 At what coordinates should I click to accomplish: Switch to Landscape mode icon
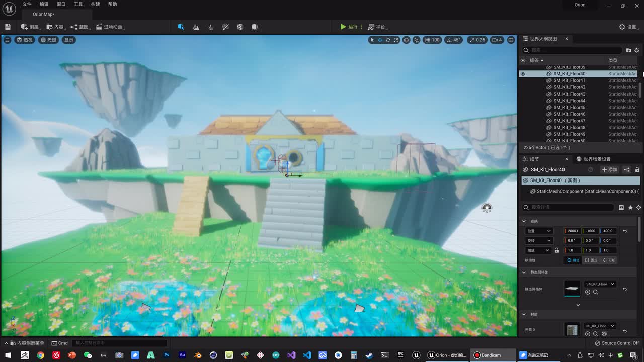click(x=196, y=27)
